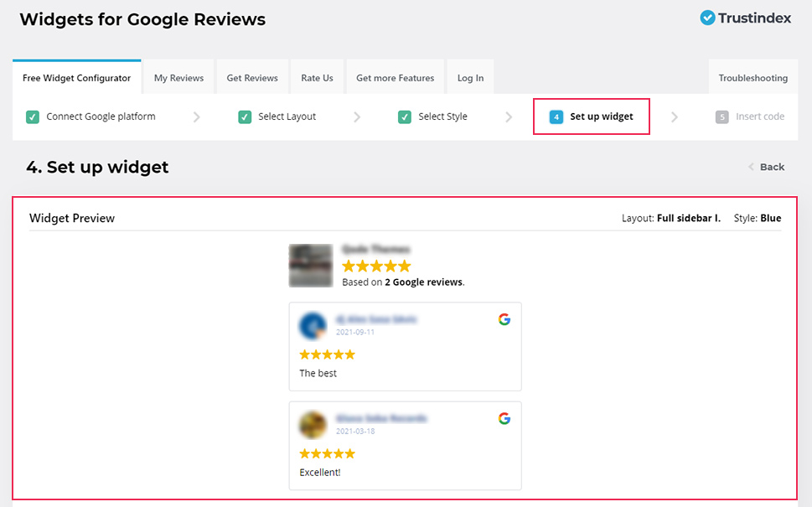The width and height of the screenshot is (812, 507).
Task: Open the Troubleshooting tab
Action: (753, 78)
